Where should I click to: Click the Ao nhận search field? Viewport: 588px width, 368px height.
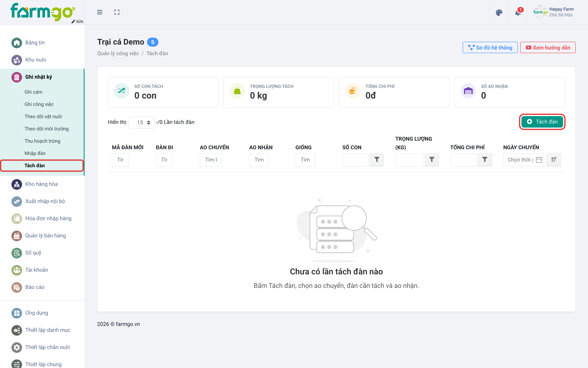(259, 160)
